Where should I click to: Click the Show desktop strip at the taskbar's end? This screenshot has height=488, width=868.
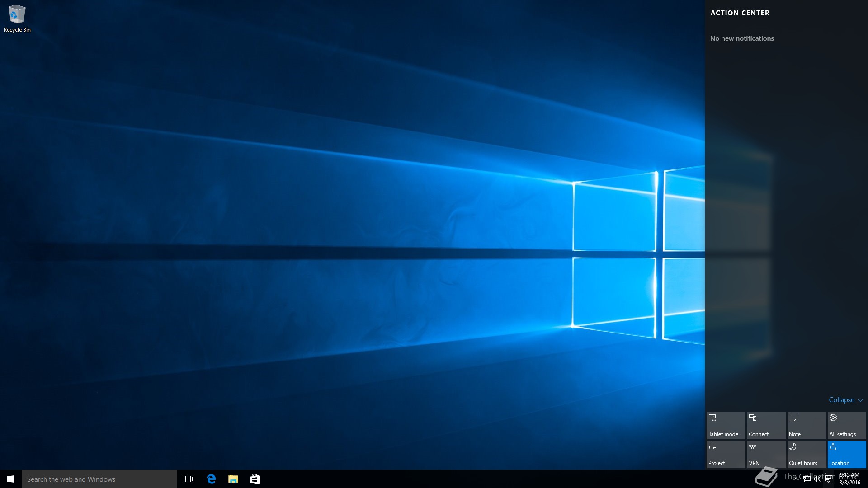pos(866,479)
